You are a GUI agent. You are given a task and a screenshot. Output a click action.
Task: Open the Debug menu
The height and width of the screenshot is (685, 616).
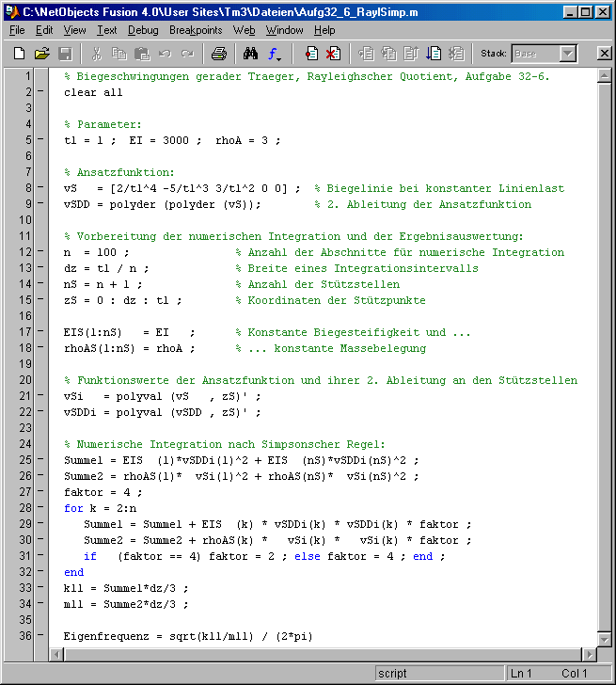click(x=143, y=30)
